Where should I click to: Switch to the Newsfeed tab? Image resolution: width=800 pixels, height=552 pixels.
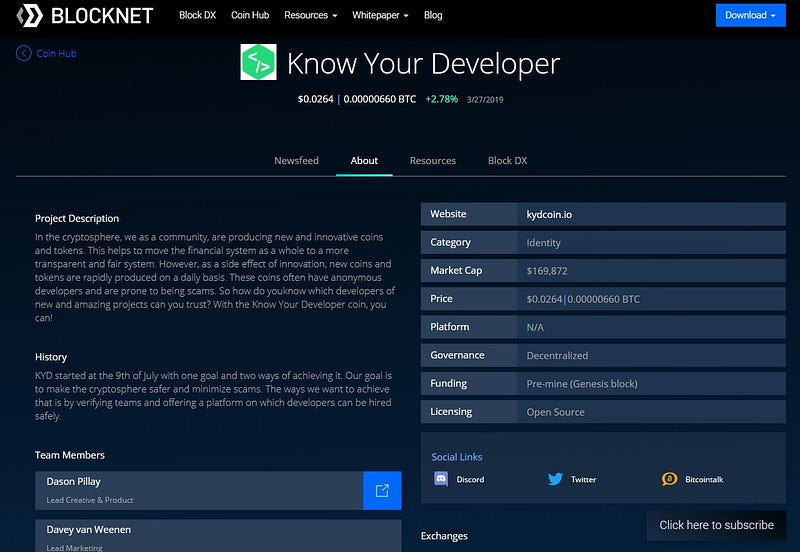click(x=296, y=161)
